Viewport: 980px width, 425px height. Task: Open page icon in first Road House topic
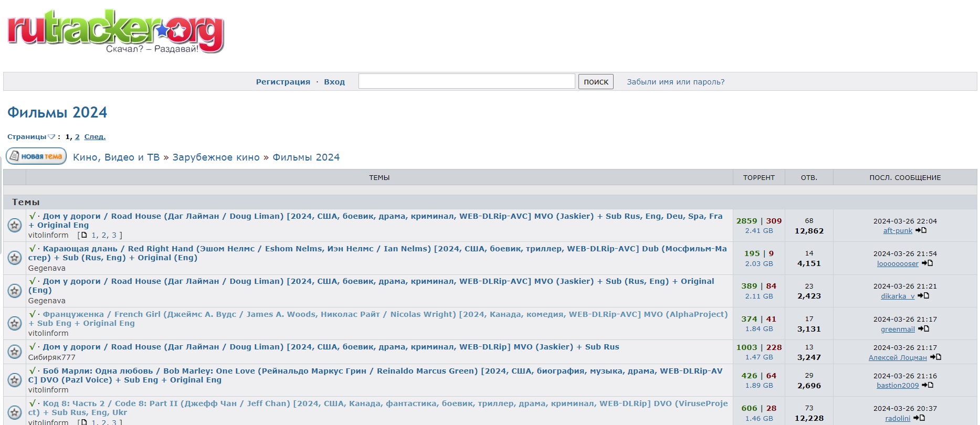pos(83,235)
